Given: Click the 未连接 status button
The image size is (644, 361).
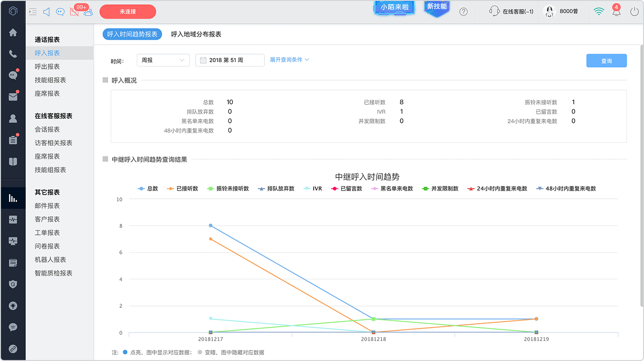Looking at the screenshot, I should point(128,11).
